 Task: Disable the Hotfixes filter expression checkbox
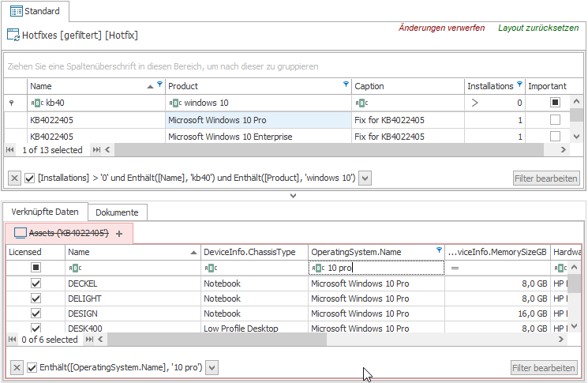30,178
